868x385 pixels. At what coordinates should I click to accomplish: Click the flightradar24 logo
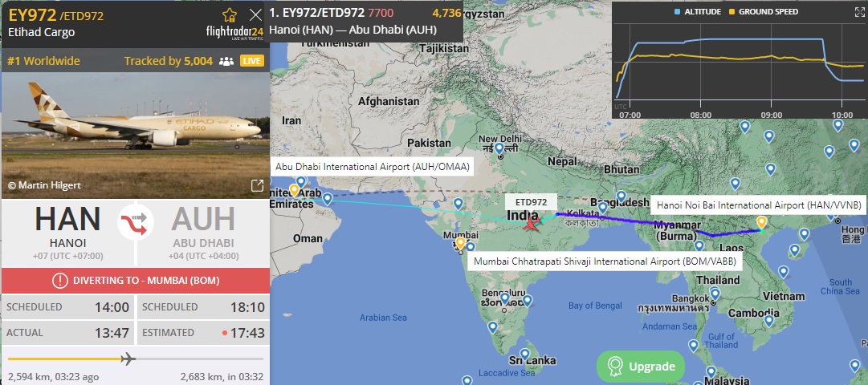coord(234,31)
